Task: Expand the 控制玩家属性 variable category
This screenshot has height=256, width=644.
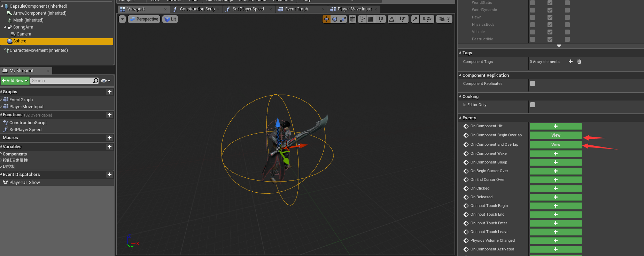Action: [1, 160]
